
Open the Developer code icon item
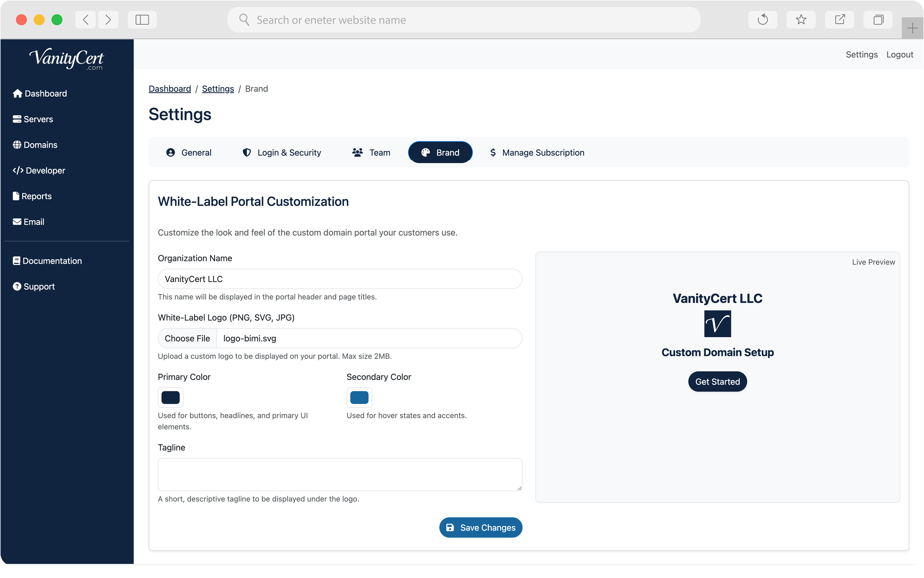point(18,170)
